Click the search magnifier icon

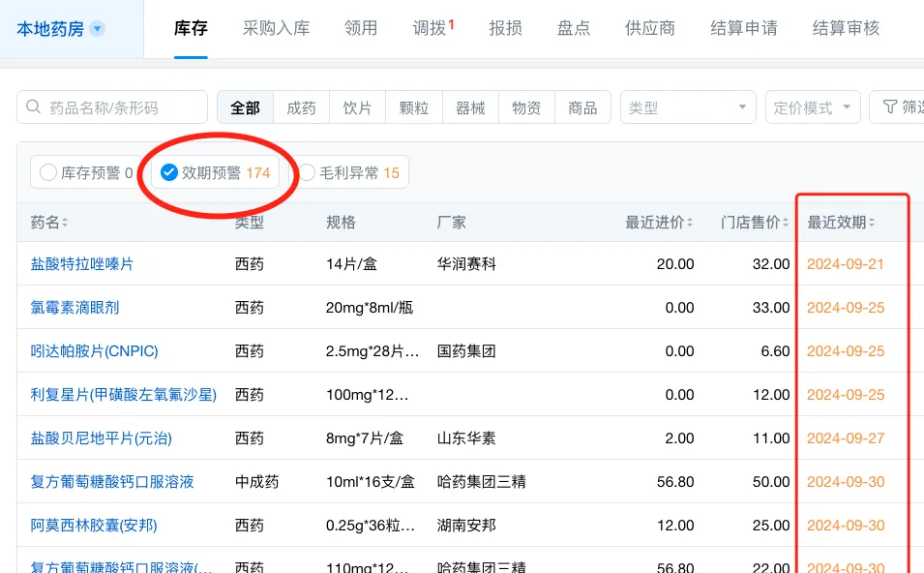(x=34, y=107)
